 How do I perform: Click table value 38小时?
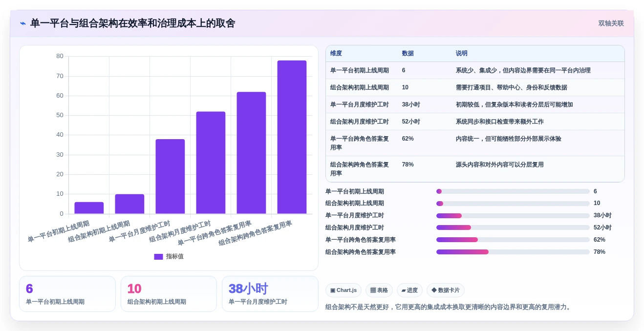point(411,104)
